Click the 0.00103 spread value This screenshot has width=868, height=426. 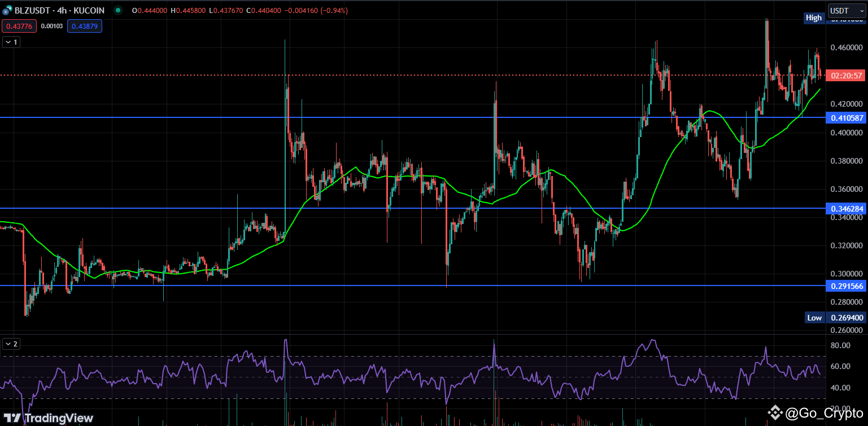[51, 26]
